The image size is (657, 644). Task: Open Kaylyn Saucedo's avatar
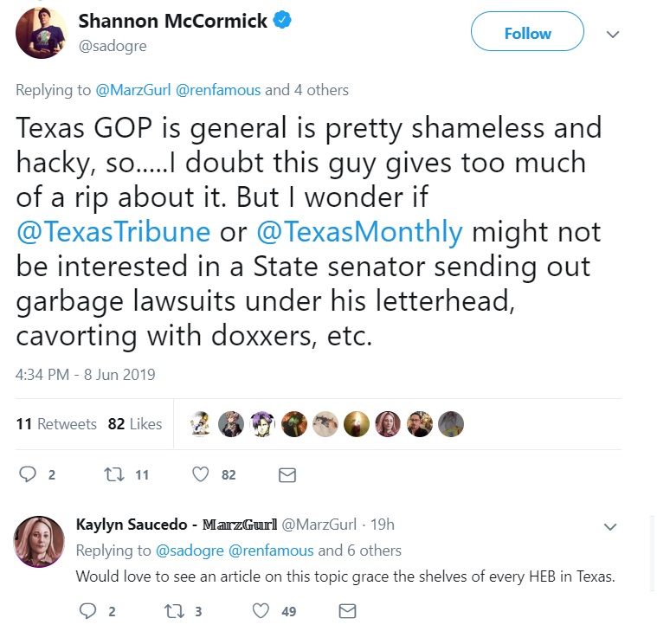pos(39,542)
